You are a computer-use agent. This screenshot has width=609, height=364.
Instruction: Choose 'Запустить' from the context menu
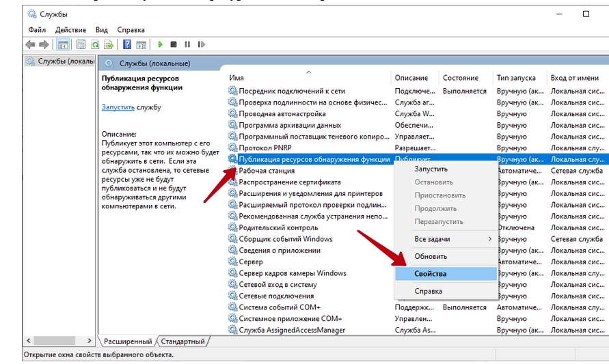coord(431,169)
